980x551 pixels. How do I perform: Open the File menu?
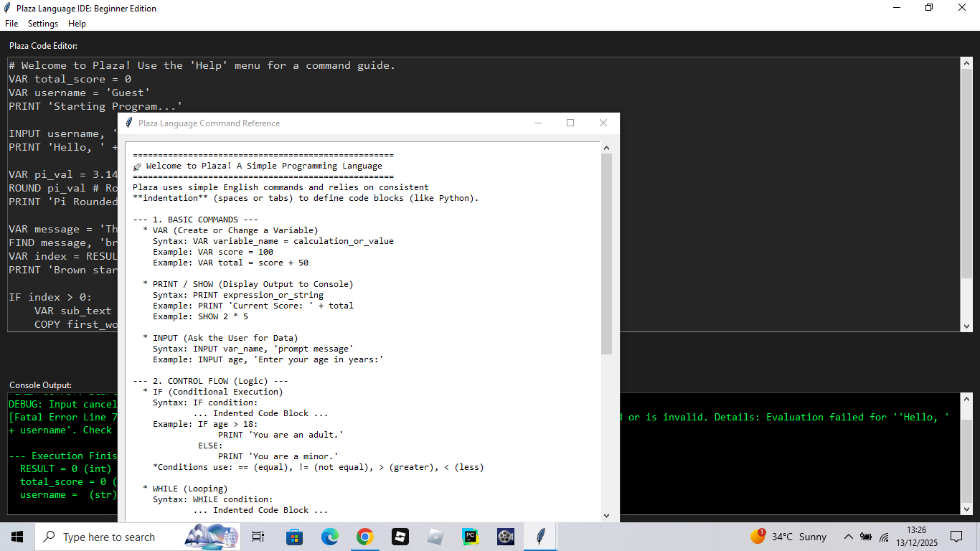click(11, 24)
